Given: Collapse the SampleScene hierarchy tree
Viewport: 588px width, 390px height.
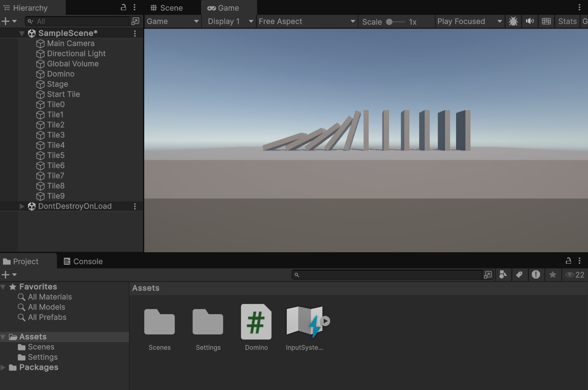Looking at the screenshot, I should (22, 33).
